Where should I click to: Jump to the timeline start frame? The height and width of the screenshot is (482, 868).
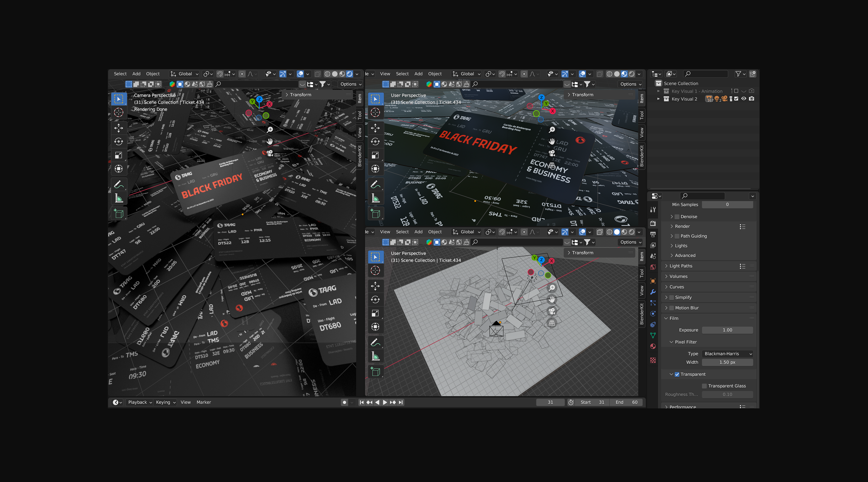click(x=362, y=402)
